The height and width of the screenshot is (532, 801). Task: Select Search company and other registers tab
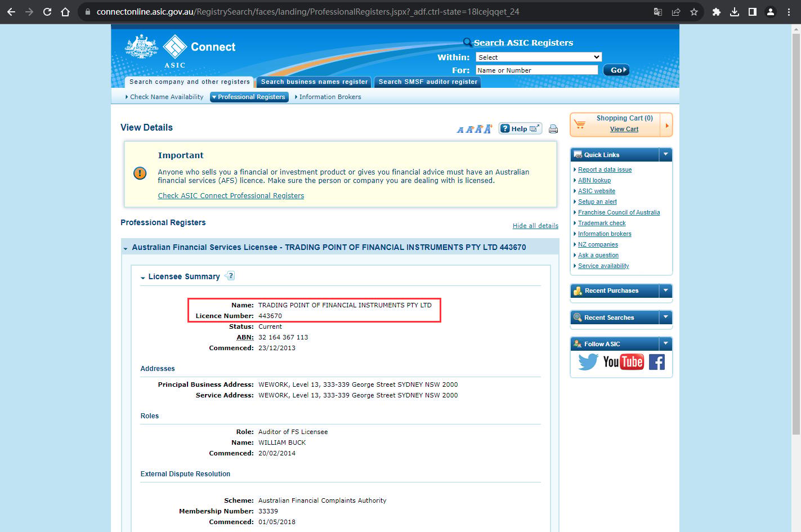pyautogui.click(x=189, y=82)
